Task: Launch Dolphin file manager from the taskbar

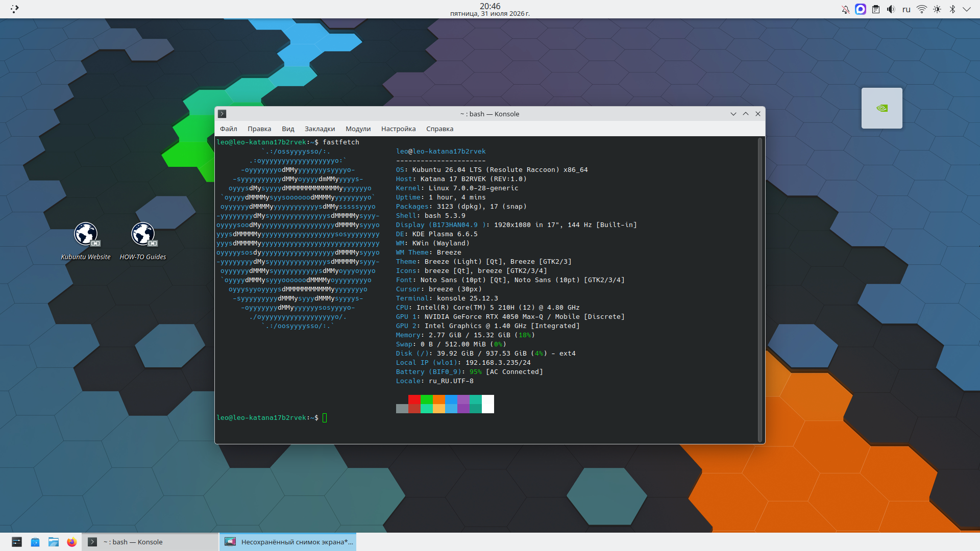Action: 54,542
